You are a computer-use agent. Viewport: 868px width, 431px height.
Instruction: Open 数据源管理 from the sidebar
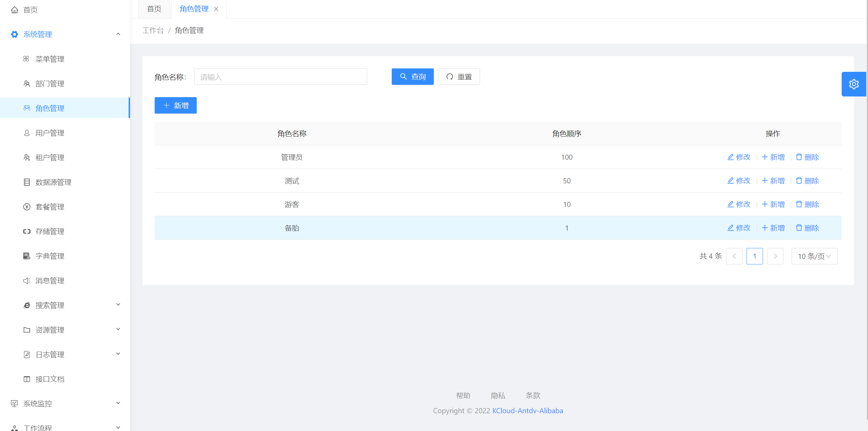click(x=53, y=182)
